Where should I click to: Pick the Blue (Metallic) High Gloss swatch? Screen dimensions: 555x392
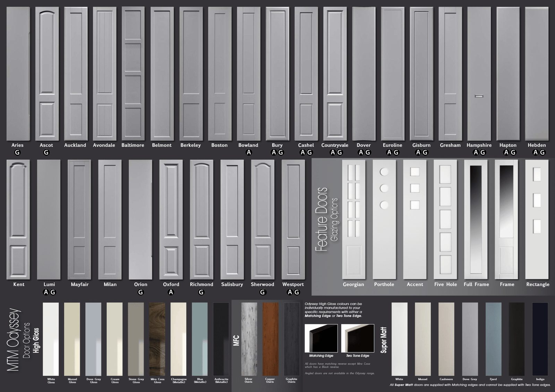click(x=200, y=339)
